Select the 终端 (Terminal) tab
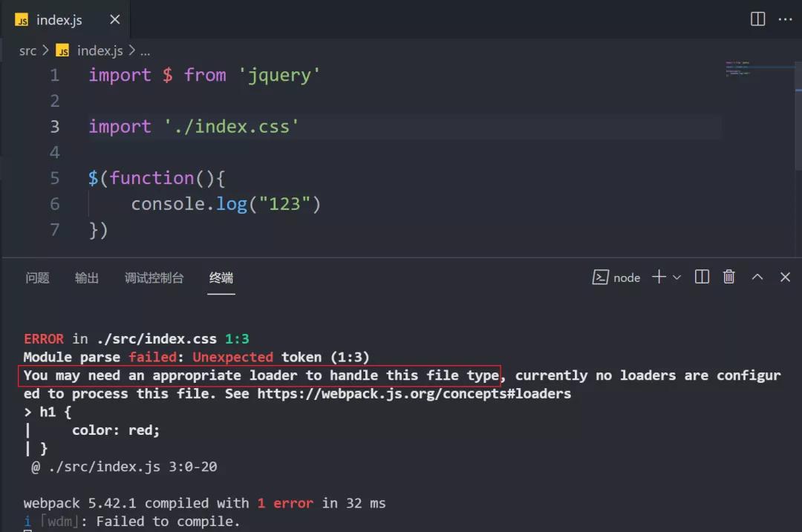802x532 pixels. tap(221, 278)
